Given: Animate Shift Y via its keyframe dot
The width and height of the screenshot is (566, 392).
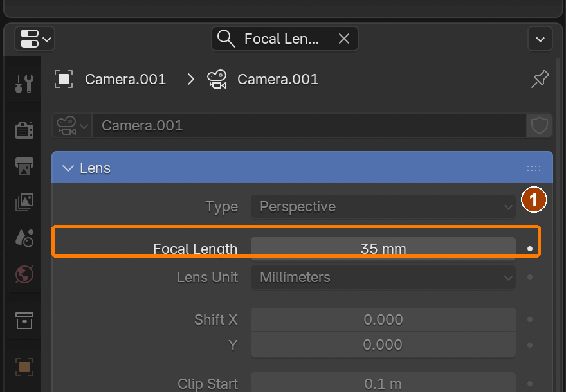Looking at the screenshot, I should 530,344.
